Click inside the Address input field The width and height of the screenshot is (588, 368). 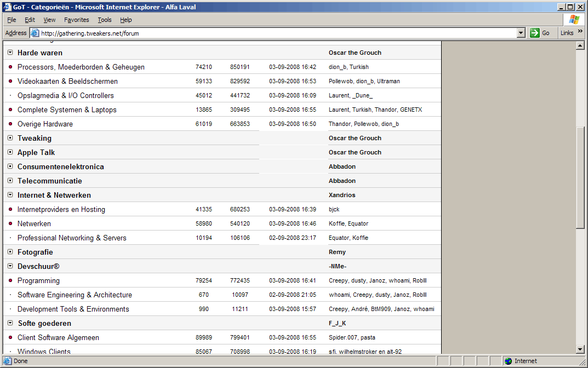(219, 33)
